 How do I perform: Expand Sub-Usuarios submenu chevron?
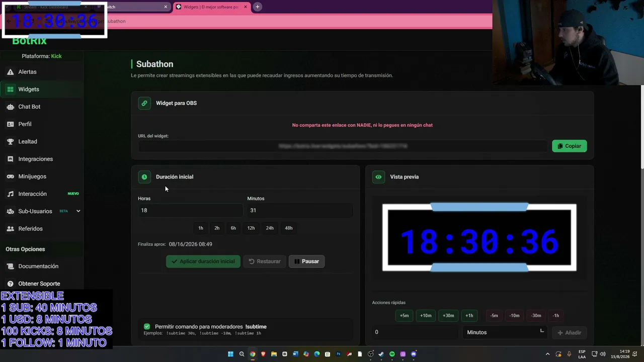[x=78, y=211]
